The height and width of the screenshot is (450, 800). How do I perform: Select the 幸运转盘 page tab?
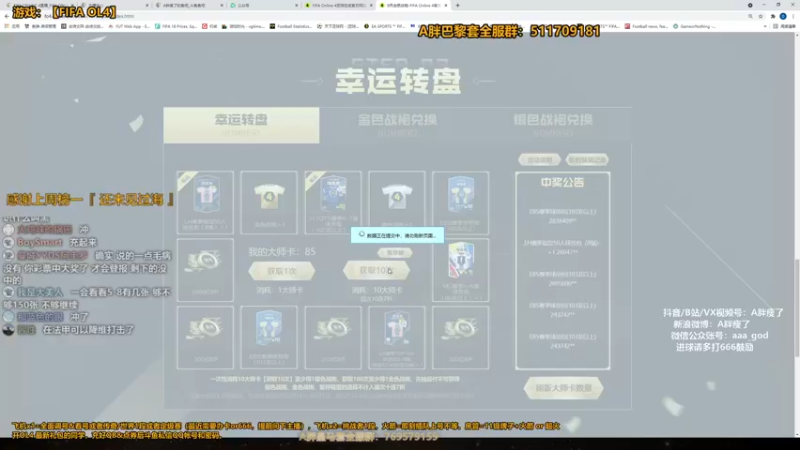[x=241, y=125]
